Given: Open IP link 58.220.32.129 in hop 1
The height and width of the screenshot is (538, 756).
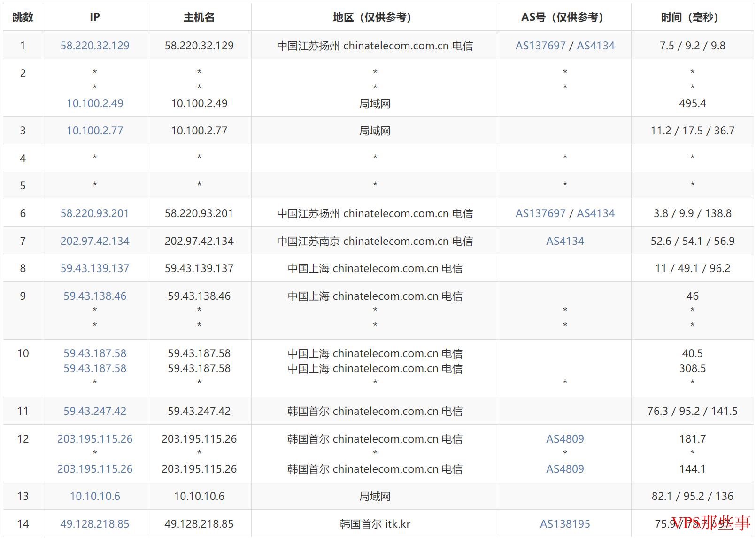Looking at the screenshot, I should 95,46.
